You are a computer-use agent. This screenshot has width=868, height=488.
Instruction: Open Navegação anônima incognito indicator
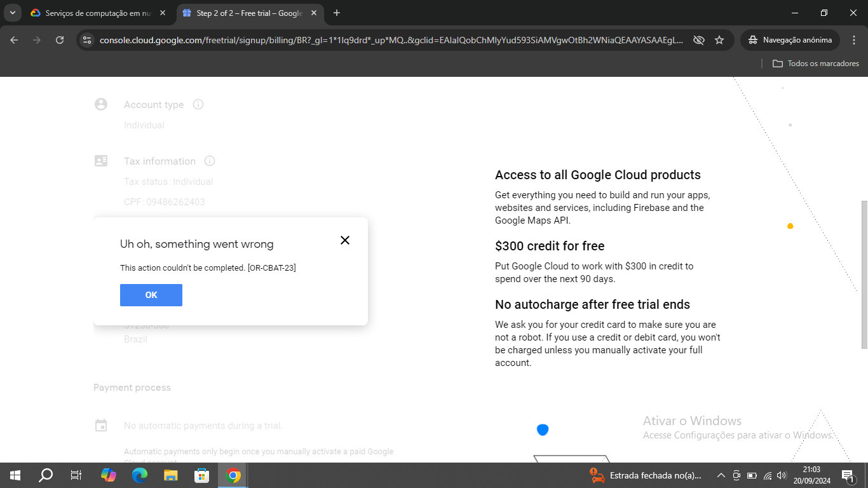click(x=790, y=40)
